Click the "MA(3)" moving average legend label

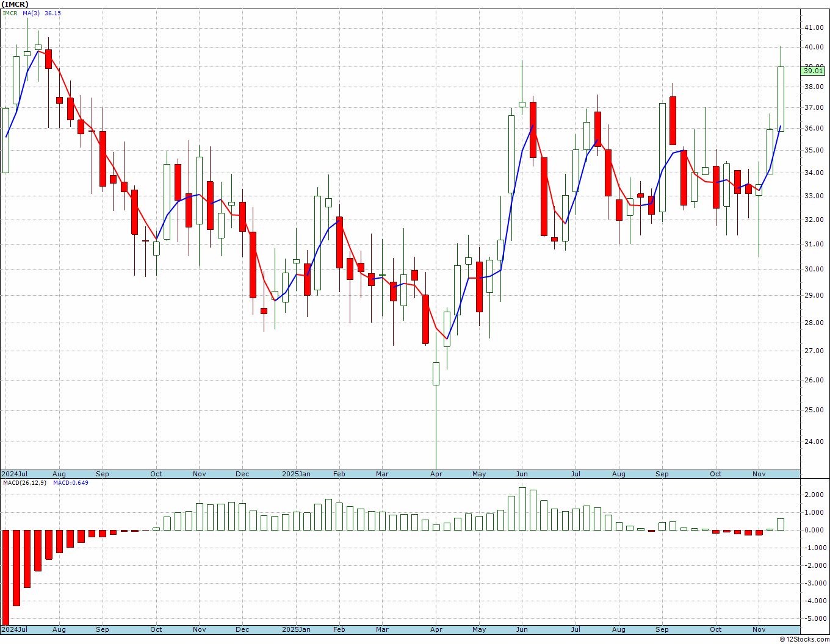coord(31,13)
